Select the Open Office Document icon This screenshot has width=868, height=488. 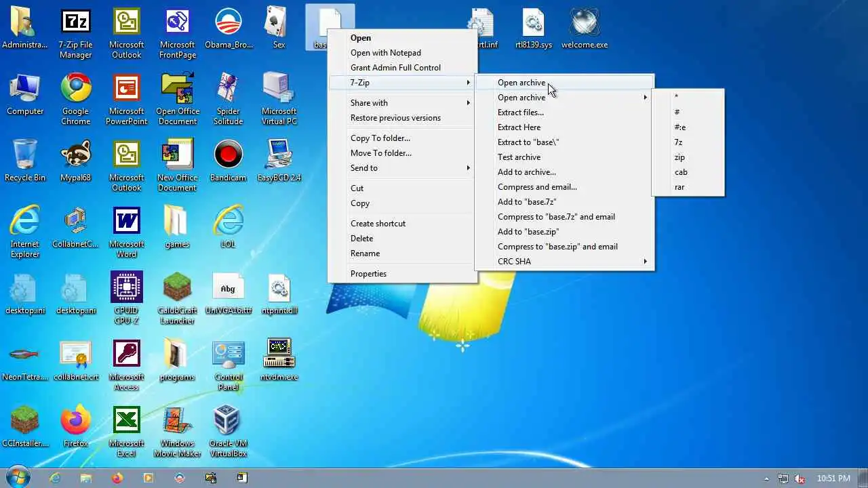coord(177,100)
